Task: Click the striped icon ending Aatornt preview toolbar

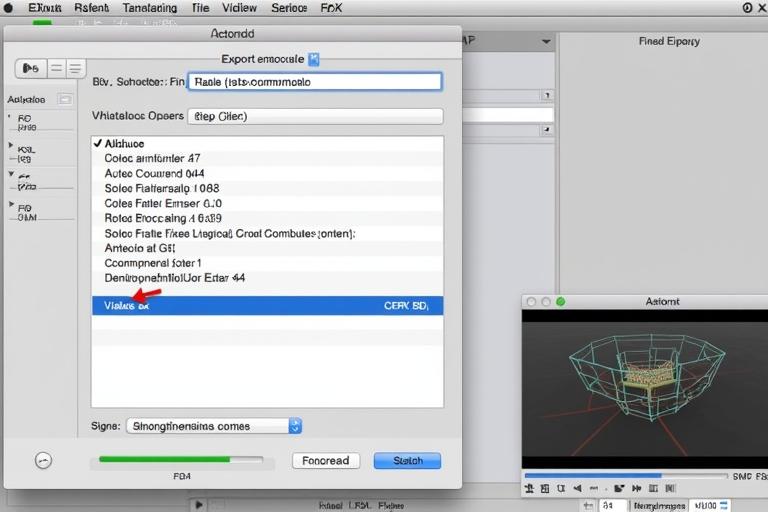Action: coord(671,488)
